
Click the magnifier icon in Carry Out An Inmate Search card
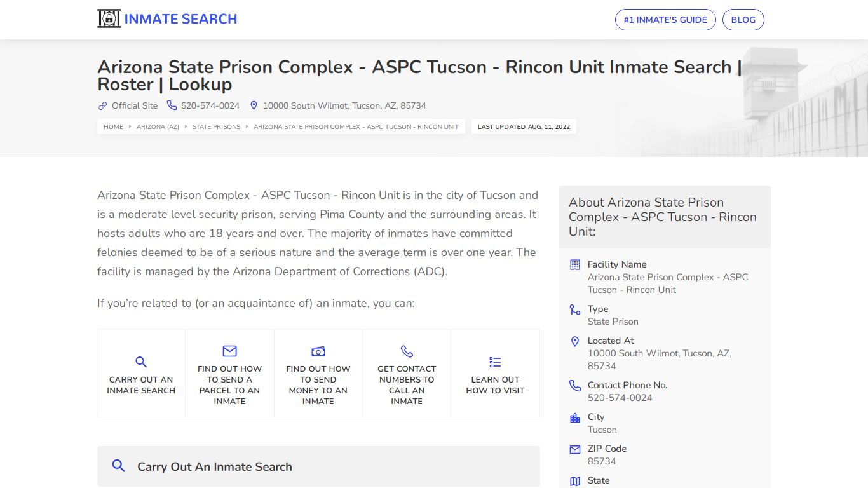(x=141, y=362)
